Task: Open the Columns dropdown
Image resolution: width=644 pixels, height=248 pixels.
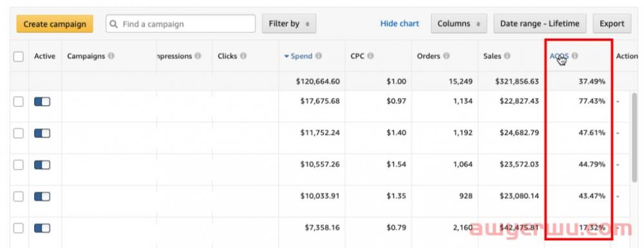Action: (x=459, y=24)
